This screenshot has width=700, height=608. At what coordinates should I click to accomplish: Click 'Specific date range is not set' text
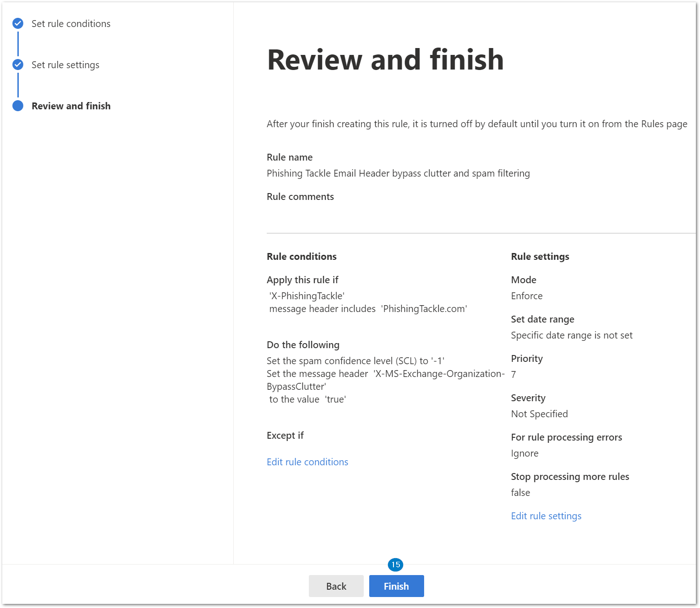click(571, 335)
